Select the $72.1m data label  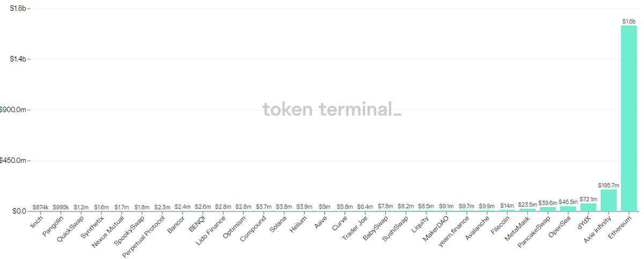point(588,199)
